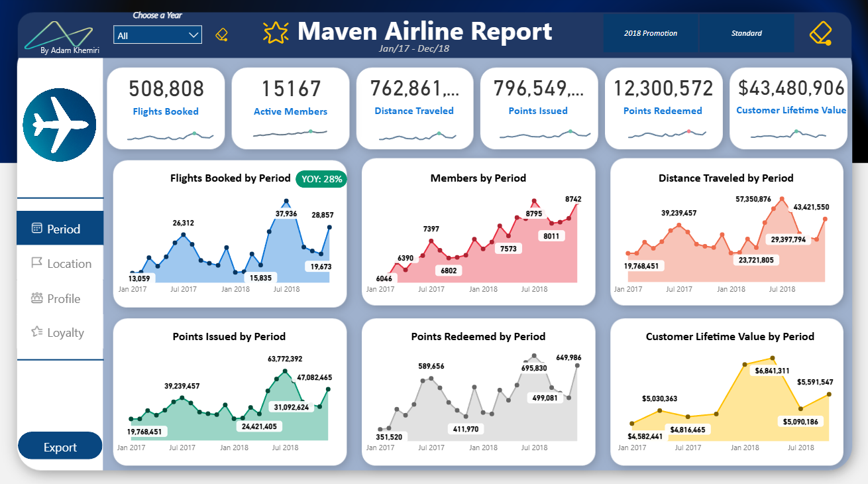This screenshot has width=868, height=484.
Task: Select the Active Members KPI card
Action: (x=290, y=108)
